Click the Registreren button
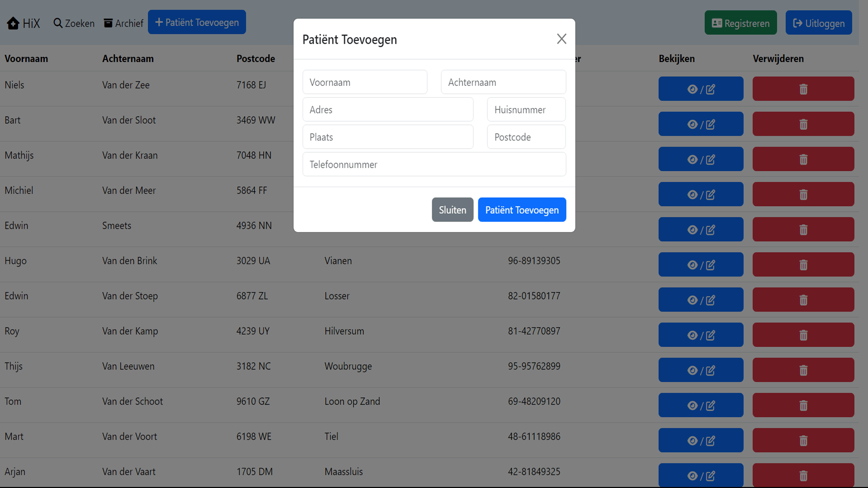 (x=741, y=23)
